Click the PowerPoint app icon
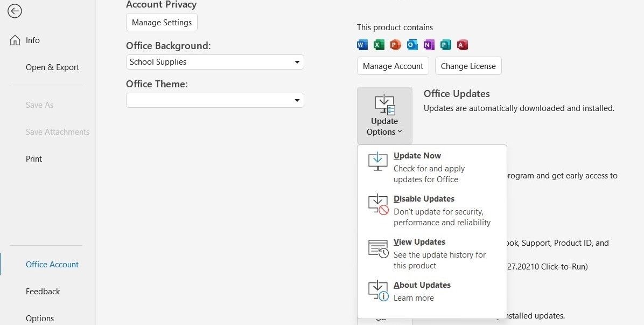The height and width of the screenshot is (325, 644). 396,45
